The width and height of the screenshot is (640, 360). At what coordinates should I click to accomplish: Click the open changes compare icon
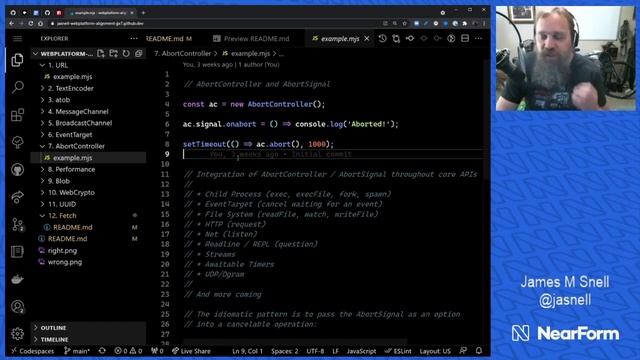[x=396, y=38]
